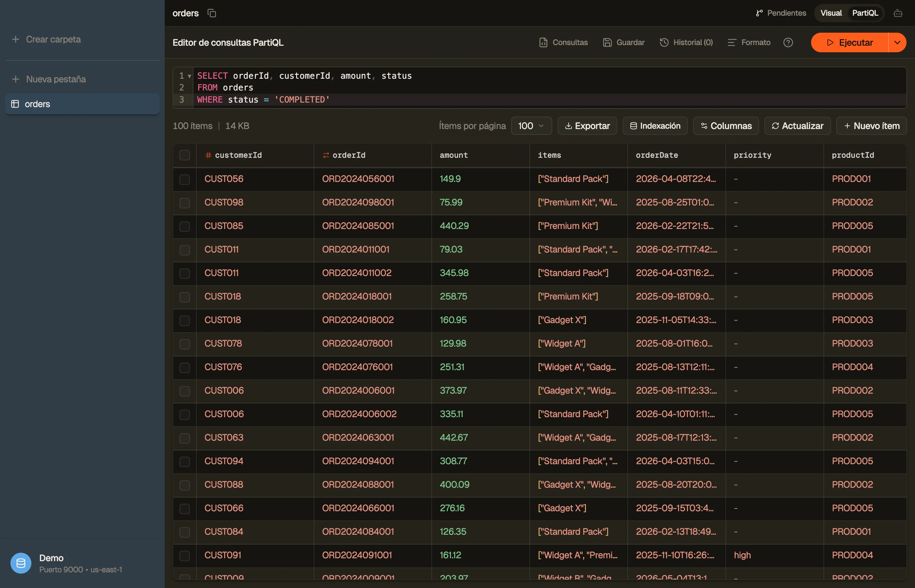Click the plus icon beside Nueva pestaña
The image size is (915, 588).
click(16, 79)
